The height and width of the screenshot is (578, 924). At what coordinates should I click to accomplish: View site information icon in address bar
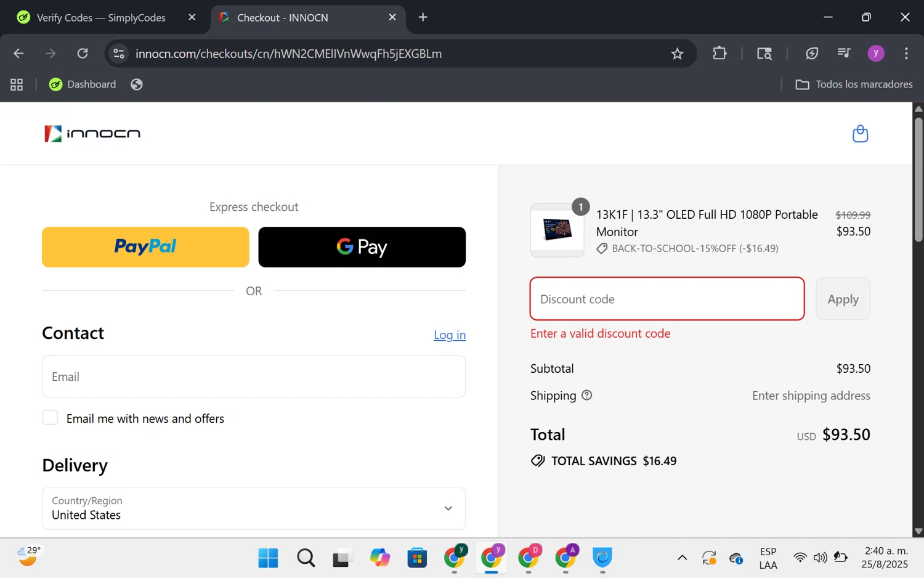coord(119,54)
